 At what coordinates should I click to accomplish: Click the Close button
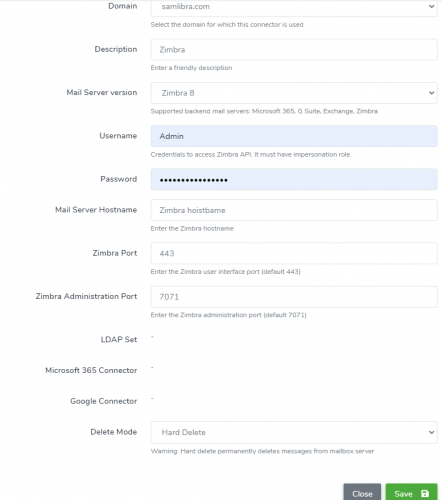(362, 493)
